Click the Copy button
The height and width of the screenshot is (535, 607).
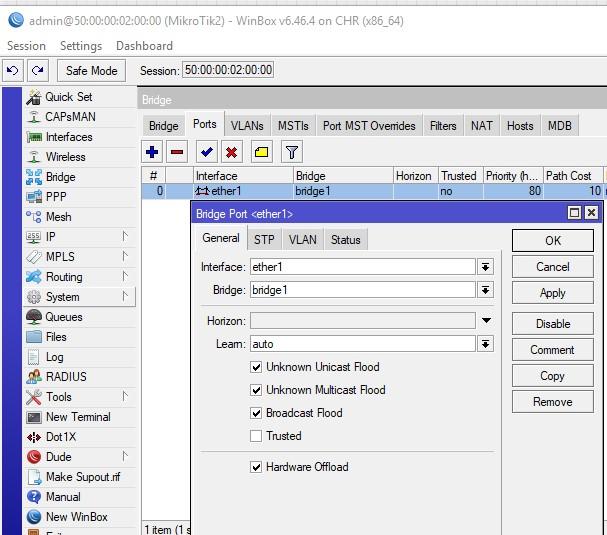pos(553,376)
